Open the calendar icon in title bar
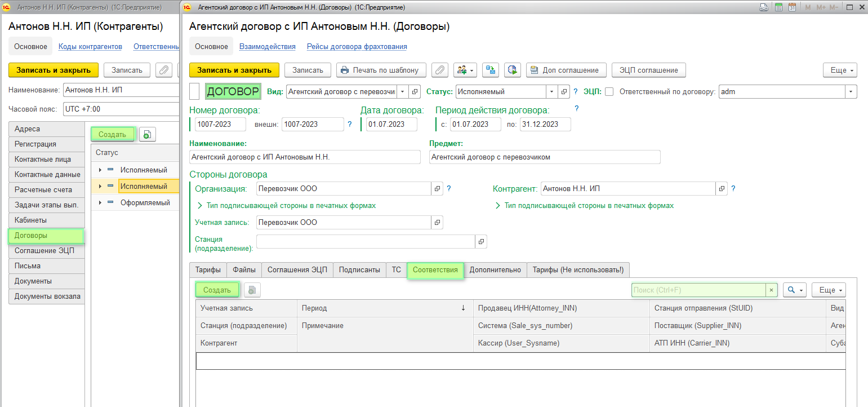Image resolution: width=868 pixels, height=407 pixels. pos(792,7)
